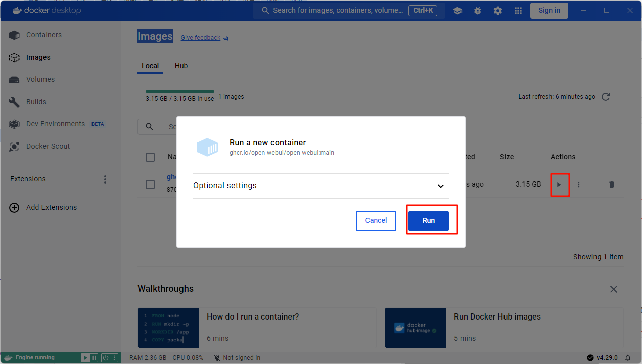Expand the Optional settings section
The height and width of the screenshot is (364, 642).
pos(320,186)
